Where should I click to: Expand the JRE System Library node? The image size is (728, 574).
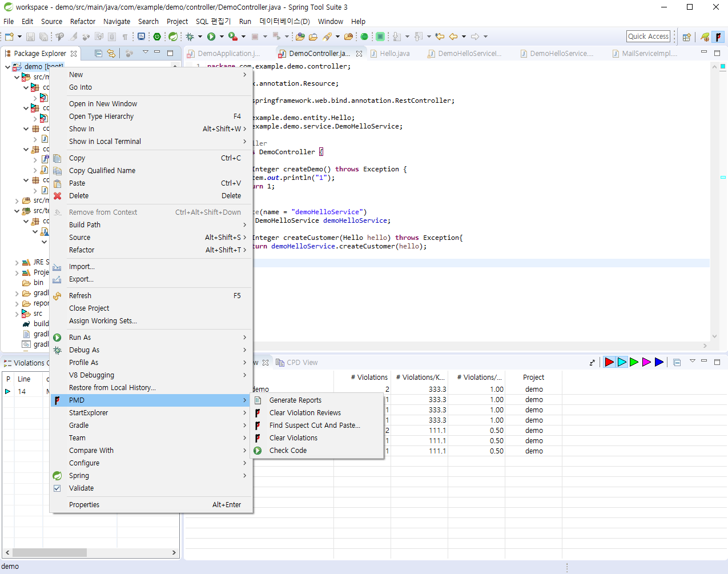click(x=17, y=263)
